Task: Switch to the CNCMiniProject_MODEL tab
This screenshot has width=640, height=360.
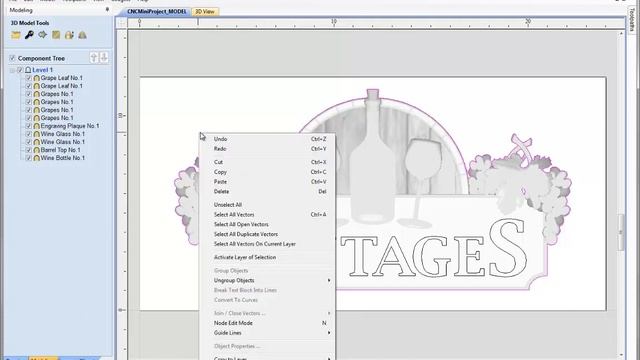Action: [x=156, y=12]
